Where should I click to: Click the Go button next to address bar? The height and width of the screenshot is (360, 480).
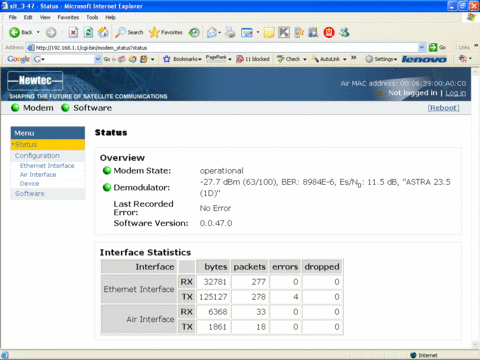[437, 47]
